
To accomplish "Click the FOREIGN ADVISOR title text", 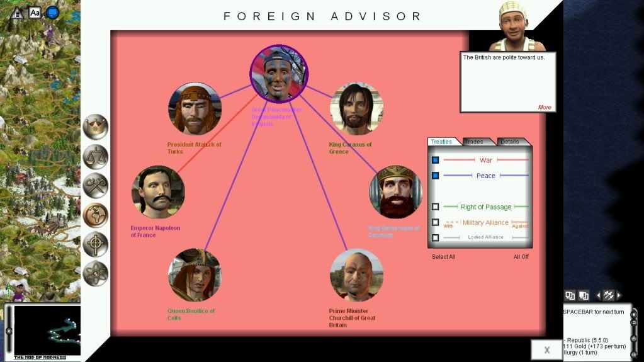I will pos(322,16).
